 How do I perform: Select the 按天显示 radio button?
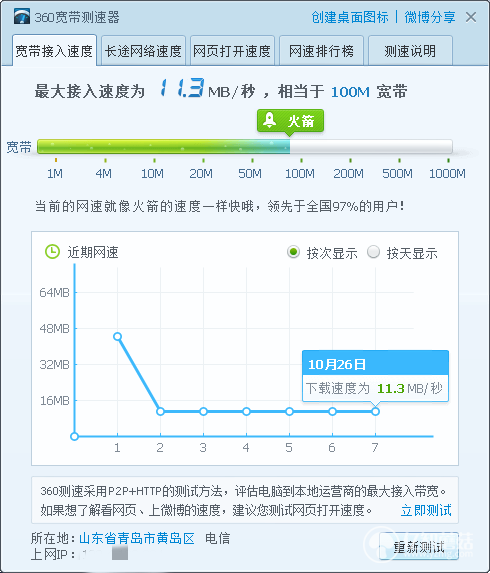[x=373, y=252]
